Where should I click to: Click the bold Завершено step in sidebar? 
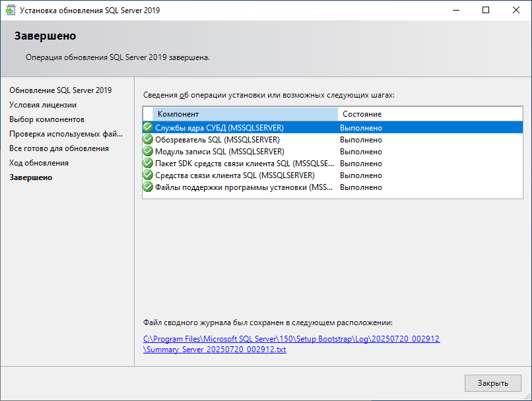30,177
